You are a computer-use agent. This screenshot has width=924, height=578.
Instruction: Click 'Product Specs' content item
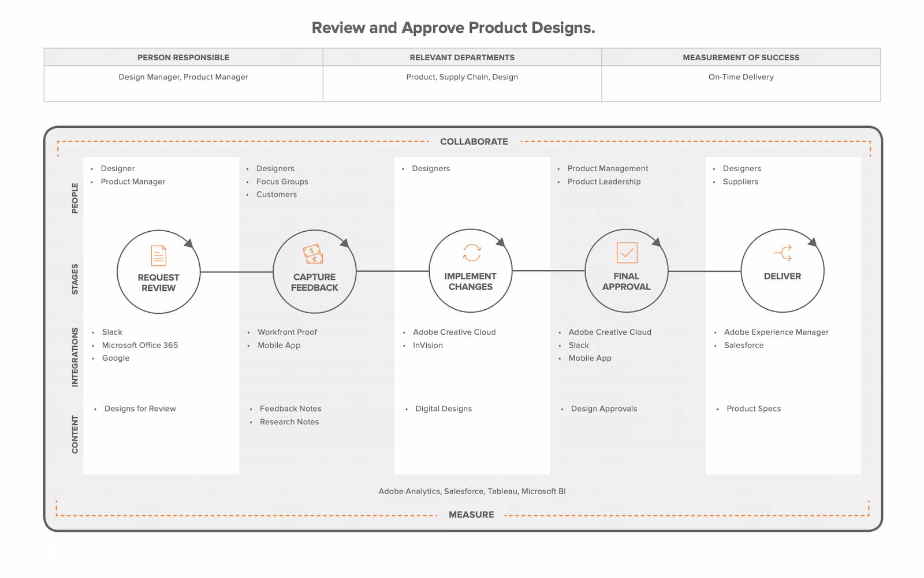[754, 409]
